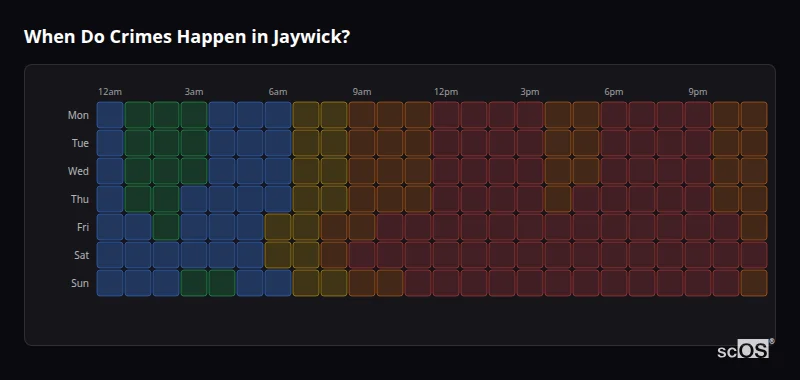Click the '9pm' column label
This screenshot has width=800, height=380.
[697, 92]
